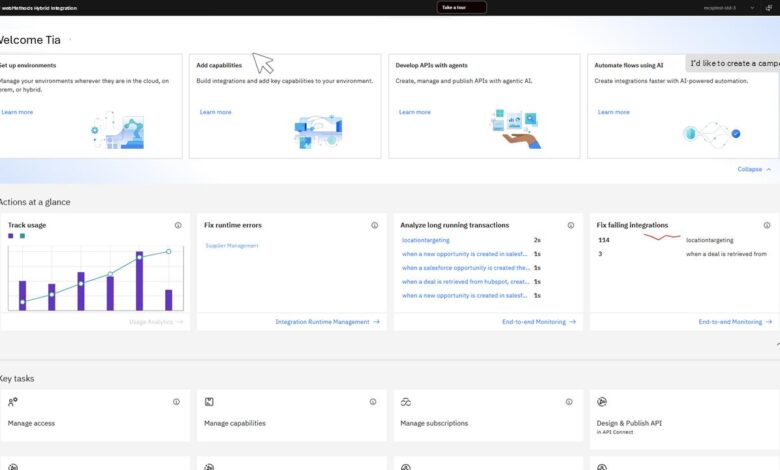This screenshot has width=780, height=470.
Task: Click the purple legend swatch in Track usage
Action: (x=11, y=236)
